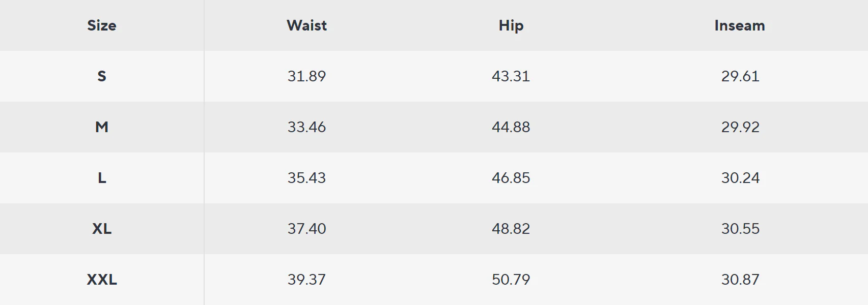Select waist value 35.43 for size L
This screenshot has width=868, height=305.
click(306, 178)
